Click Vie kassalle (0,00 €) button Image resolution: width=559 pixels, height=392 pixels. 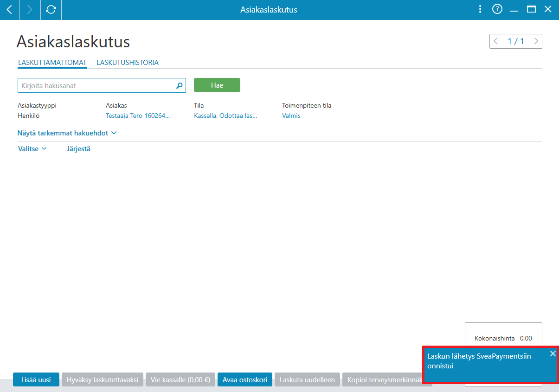(x=180, y=379)
